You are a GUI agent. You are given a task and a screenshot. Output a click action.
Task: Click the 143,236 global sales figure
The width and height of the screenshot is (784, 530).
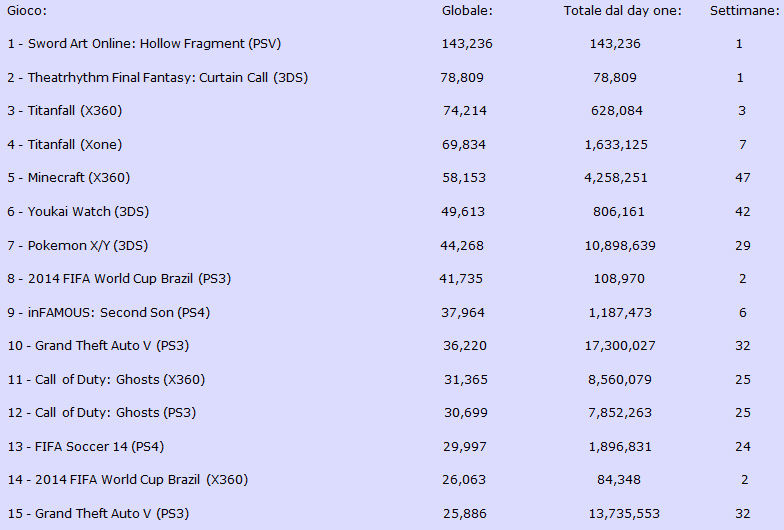pos(467,44)
